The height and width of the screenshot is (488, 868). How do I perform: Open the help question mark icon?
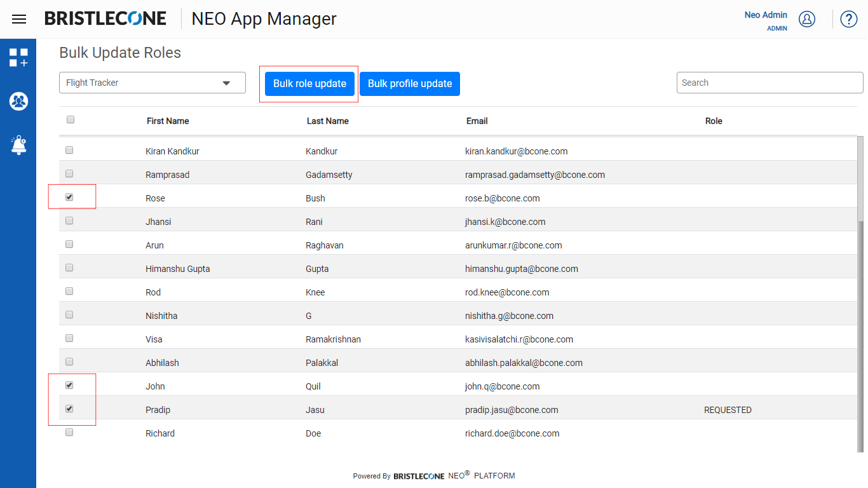849,19
